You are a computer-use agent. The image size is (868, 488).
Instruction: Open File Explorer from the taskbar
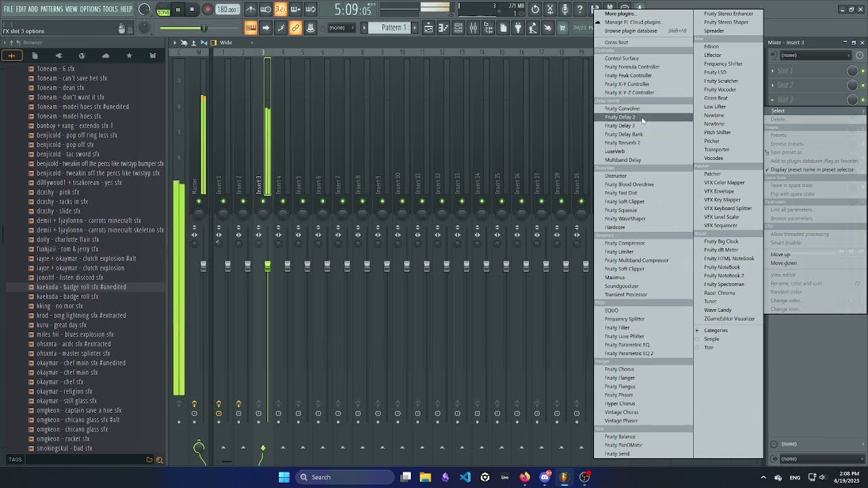[x=425, y=477]
